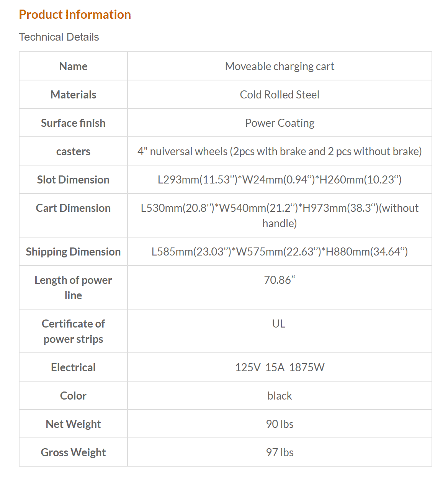Screen dimensions: 448x480
Task: Click the Shipping Dimension measurements value
Action: pyautogui.click(x=280, y=252)
